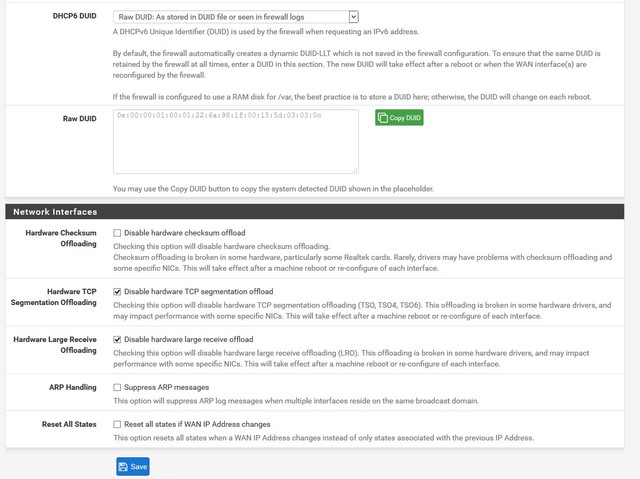The image size is (640, 479).
Task: Click the ARP Handling label
Action: 73,387
